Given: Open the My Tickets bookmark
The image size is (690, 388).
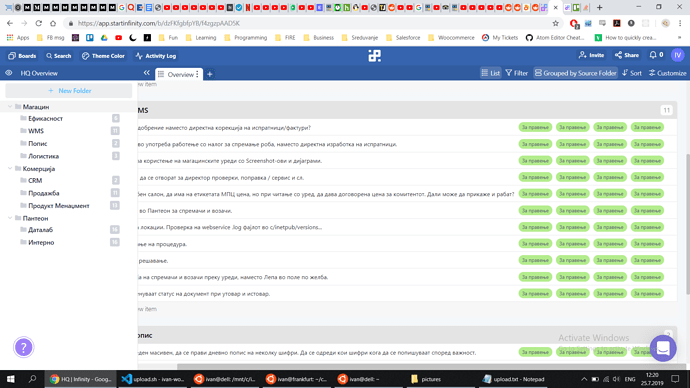Looking at the screenshot, I should pos(500,38).
